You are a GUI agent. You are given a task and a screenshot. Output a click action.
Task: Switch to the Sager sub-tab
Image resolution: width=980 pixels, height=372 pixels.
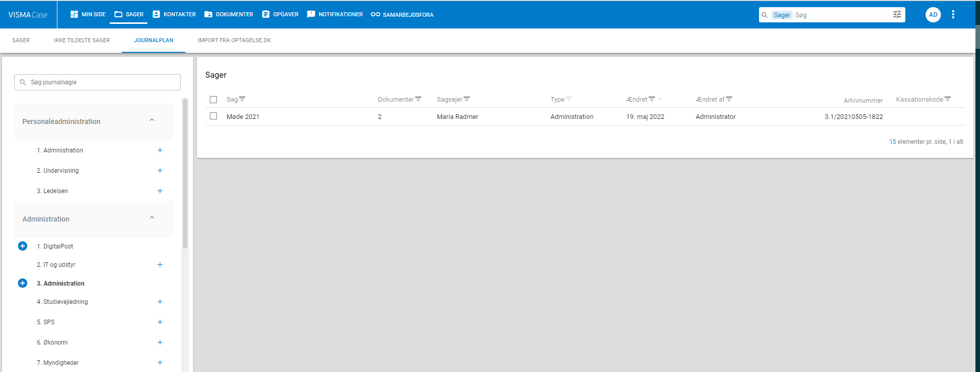(21, 40)
